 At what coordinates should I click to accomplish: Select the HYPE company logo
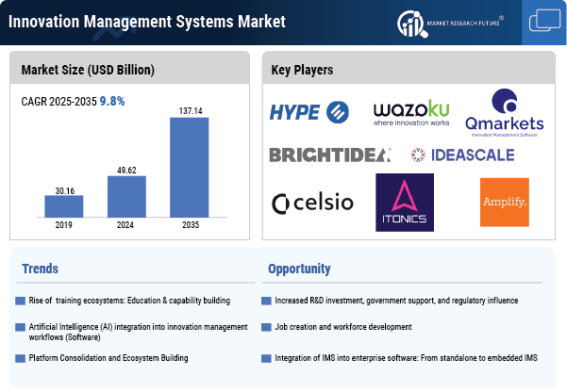coord(309,113)
